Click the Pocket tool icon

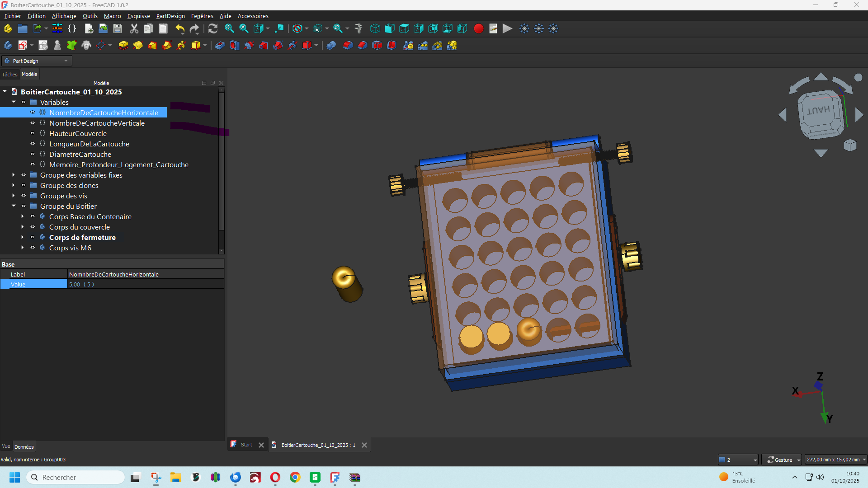click(220, 46)
